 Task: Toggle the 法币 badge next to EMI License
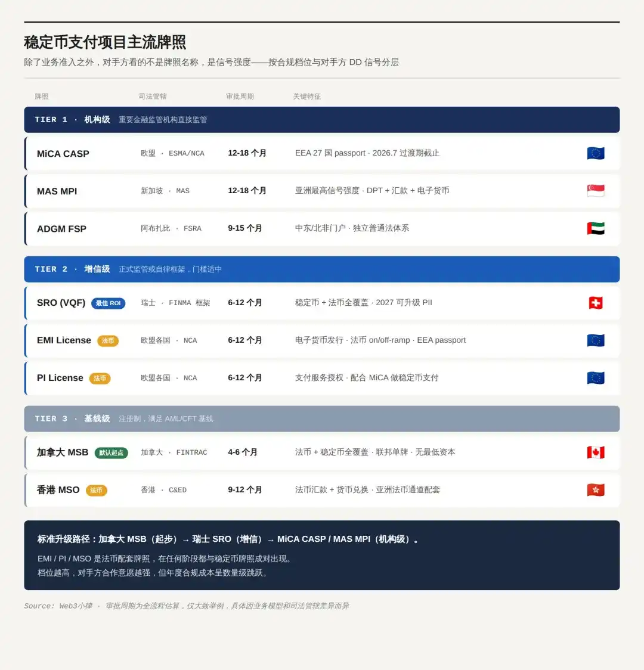click(x=108, y=340)
